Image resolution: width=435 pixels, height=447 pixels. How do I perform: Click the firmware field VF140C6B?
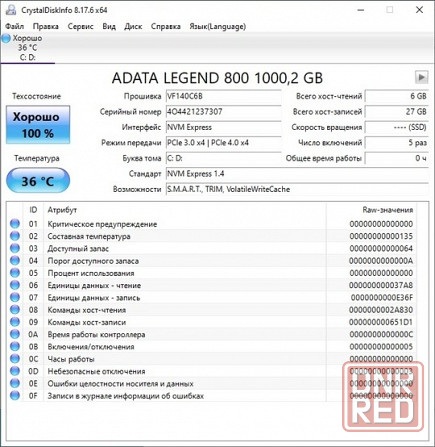pos(224,96)
